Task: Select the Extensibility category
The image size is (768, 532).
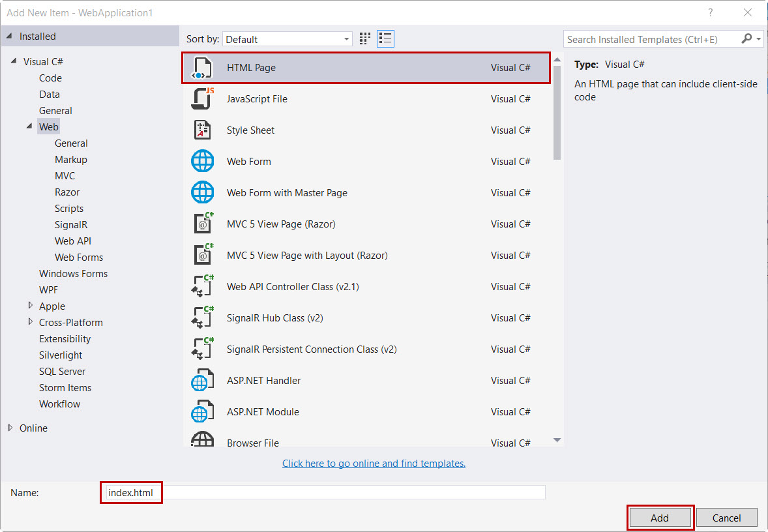Action: point(65,338)
